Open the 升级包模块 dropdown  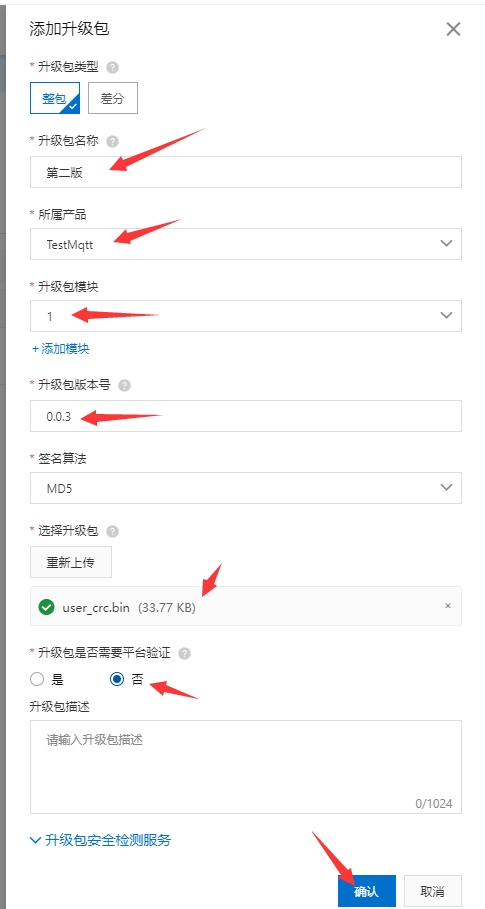[246, 316]
